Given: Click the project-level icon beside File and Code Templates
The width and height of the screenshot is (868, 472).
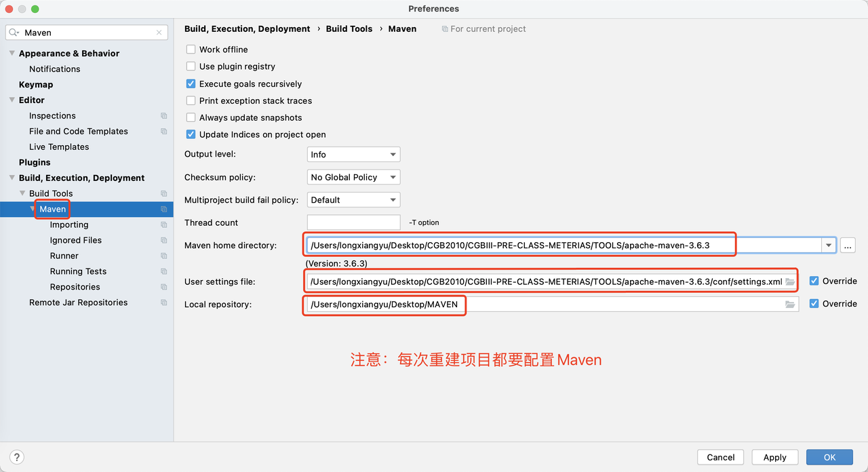Looking at the screenshot, I should pos(163,132).
